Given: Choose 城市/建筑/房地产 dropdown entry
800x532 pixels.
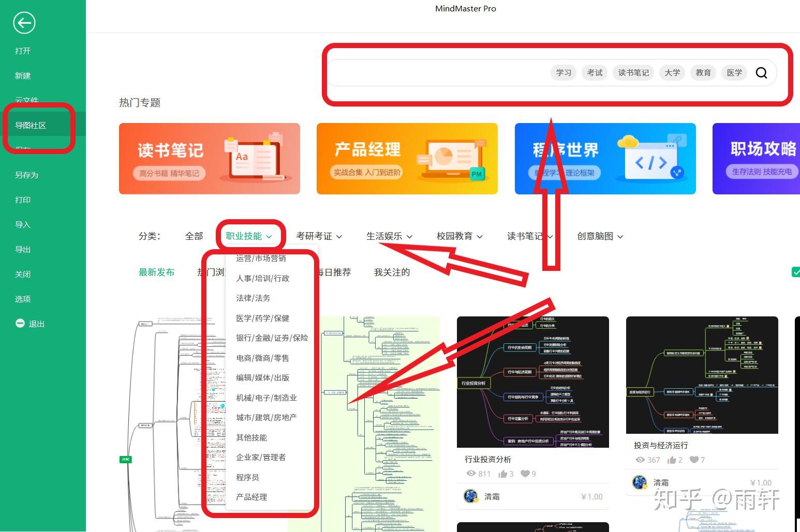Looking at the screenshot, I should tap(266, 417).
